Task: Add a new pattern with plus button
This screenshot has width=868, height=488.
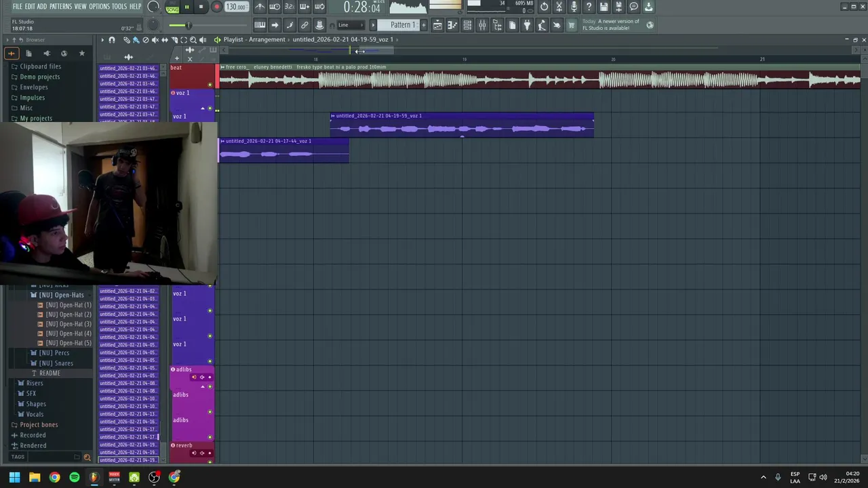Action: click(424, 25)
